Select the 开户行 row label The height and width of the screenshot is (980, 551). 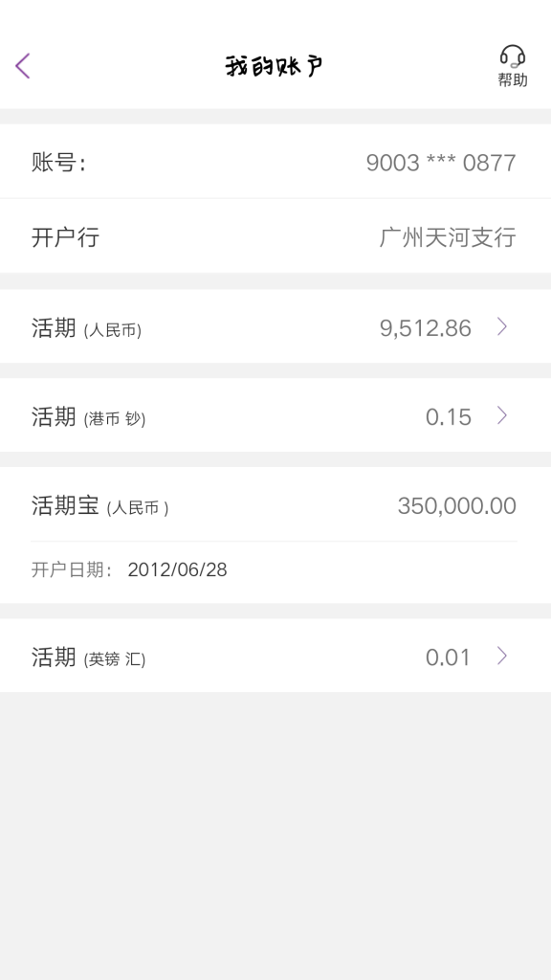click(66, 237)
